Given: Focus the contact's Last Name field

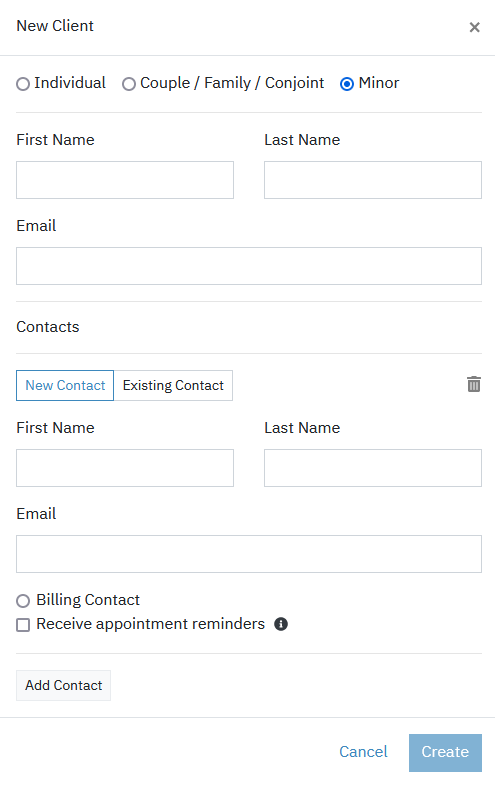Looking at the screenshot, I should tap(373, 468).
